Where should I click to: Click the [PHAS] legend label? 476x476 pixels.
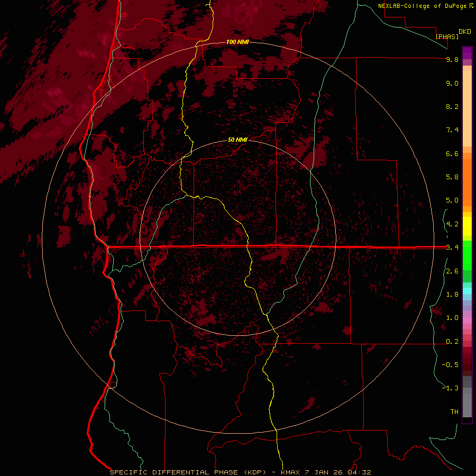pyautogui.click(x=447, y=36)
